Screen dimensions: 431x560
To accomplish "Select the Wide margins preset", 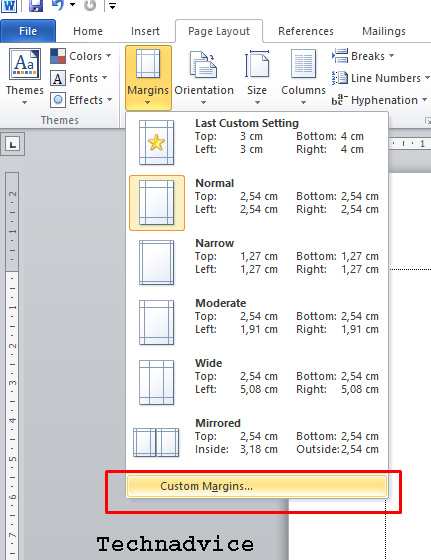I will point(257,382).
